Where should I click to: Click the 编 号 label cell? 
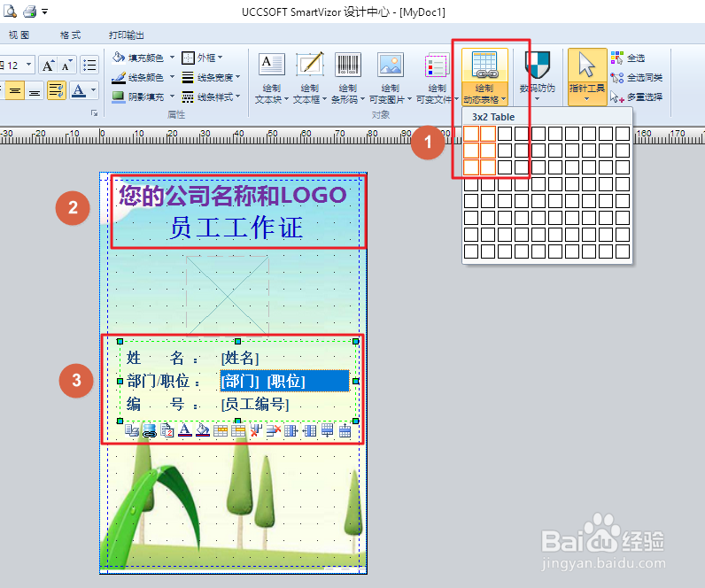pos(162,404)
